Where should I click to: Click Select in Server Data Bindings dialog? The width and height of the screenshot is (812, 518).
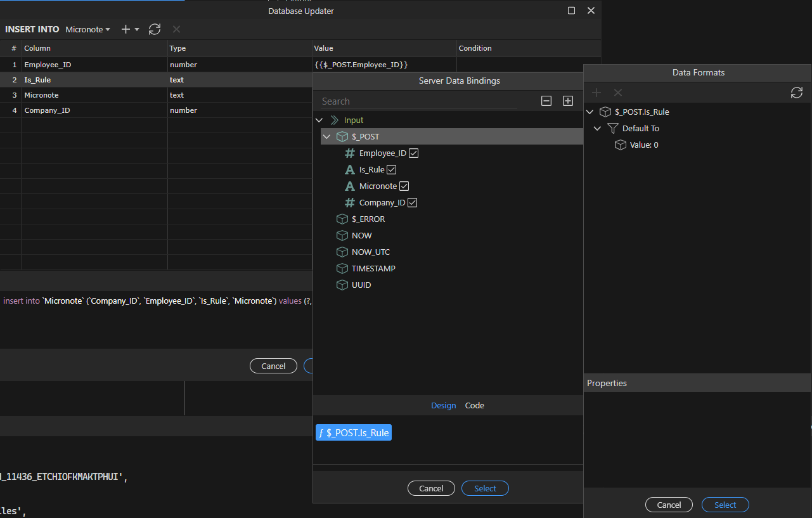[485, 488]
